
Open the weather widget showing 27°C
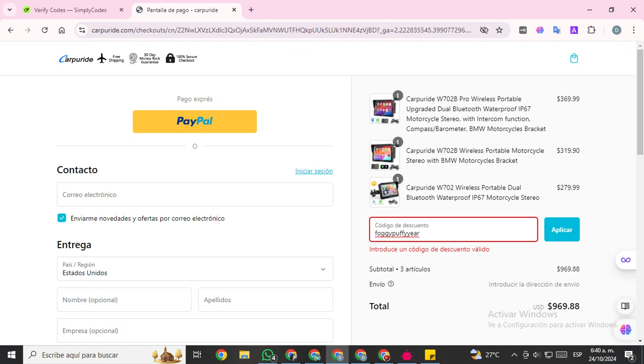(485, 355)
